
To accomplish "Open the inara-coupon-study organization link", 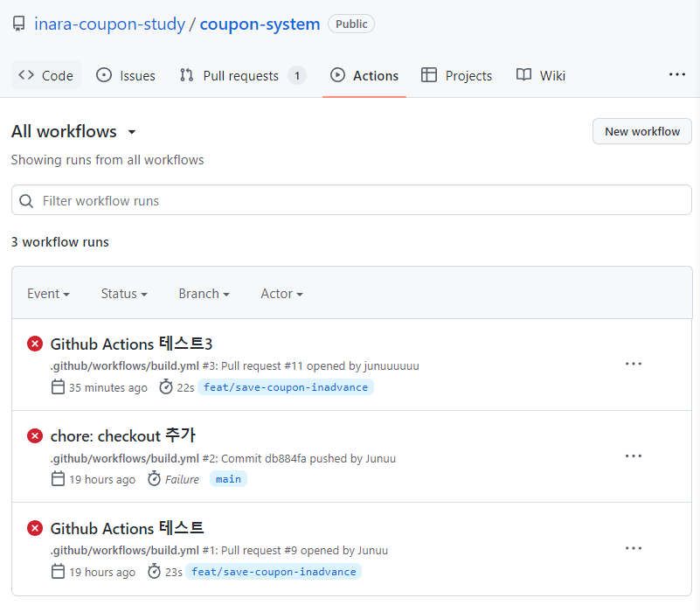I will tap(110, 24).
